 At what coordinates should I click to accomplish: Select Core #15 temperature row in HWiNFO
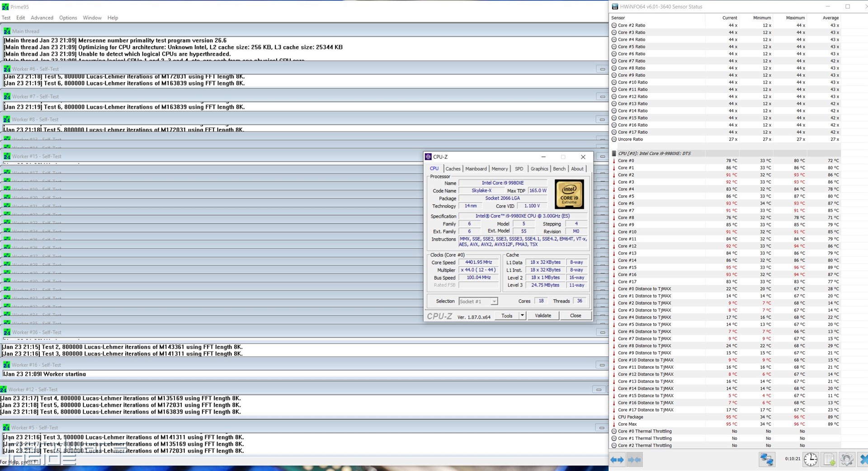pos(725,268)
